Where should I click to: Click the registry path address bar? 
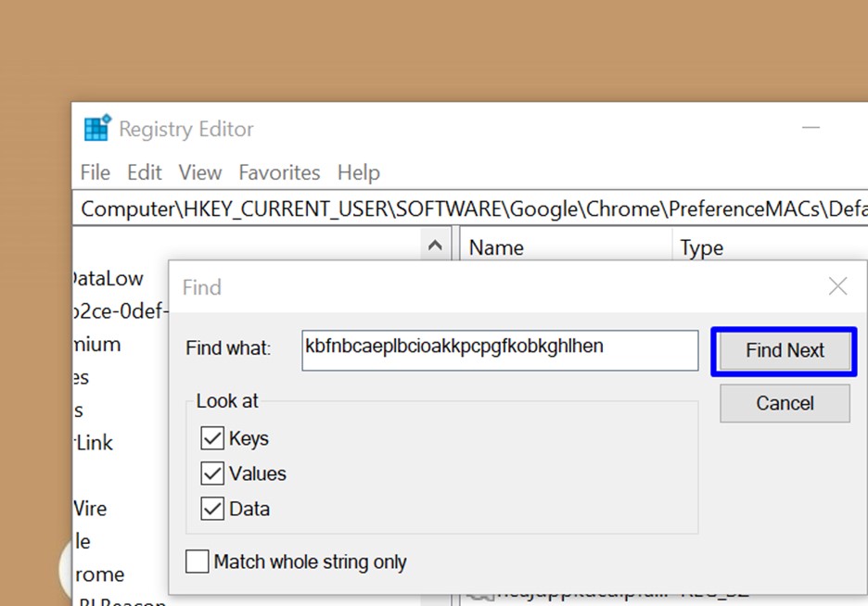click(464, 208)
